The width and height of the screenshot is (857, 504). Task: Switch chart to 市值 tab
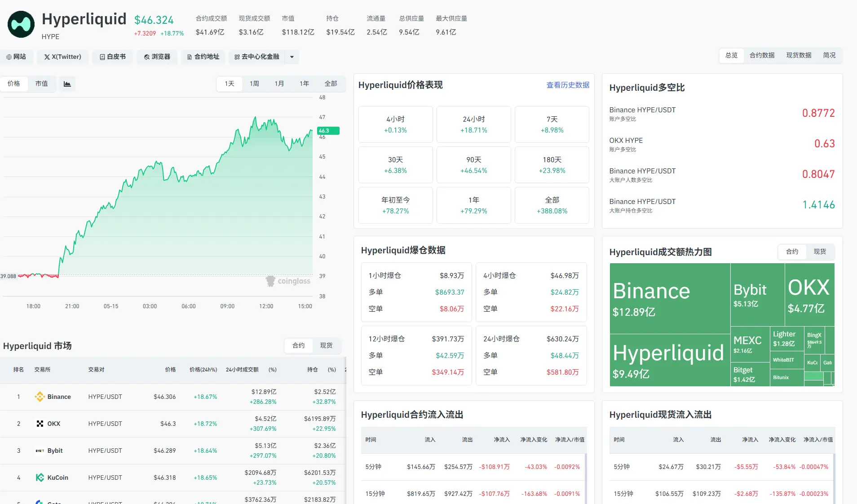point(42,84)
